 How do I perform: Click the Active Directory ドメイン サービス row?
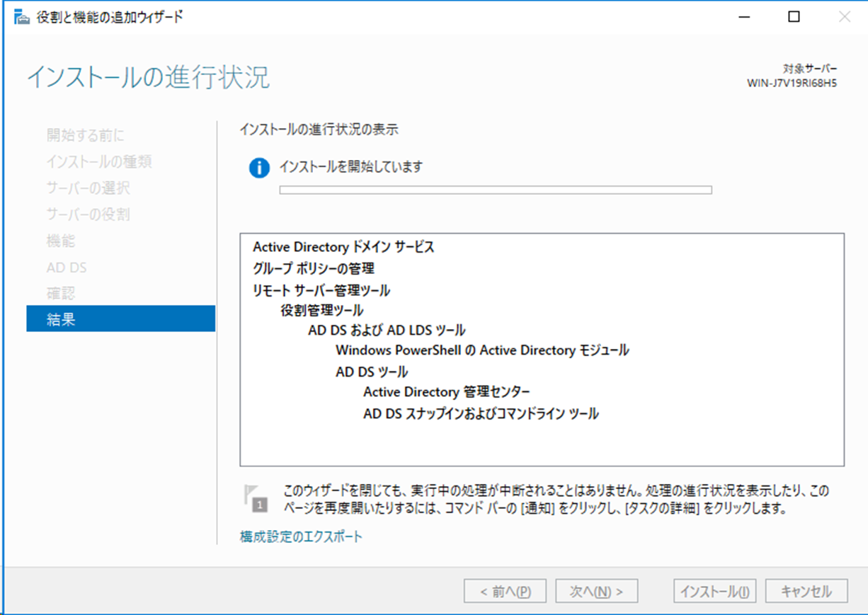click(343, 247)
